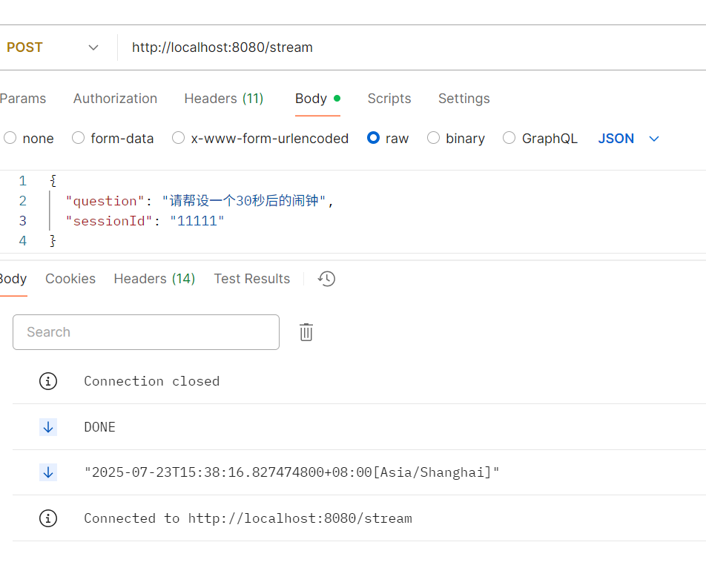The image size is (706, 588).
Task: Click closing brace on line 4
Action: [53, 241]
